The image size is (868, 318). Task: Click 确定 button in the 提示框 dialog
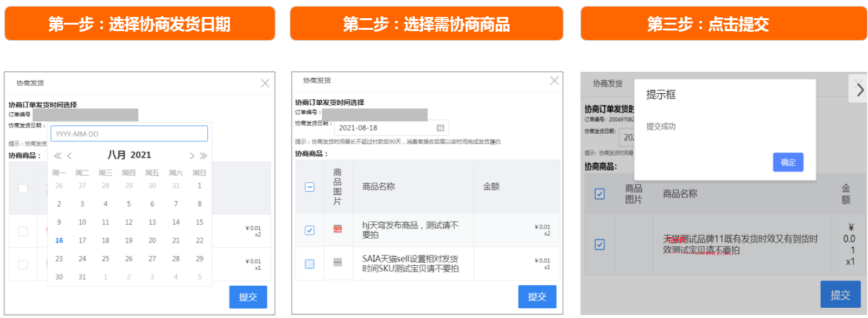click(x=788, y=162)
